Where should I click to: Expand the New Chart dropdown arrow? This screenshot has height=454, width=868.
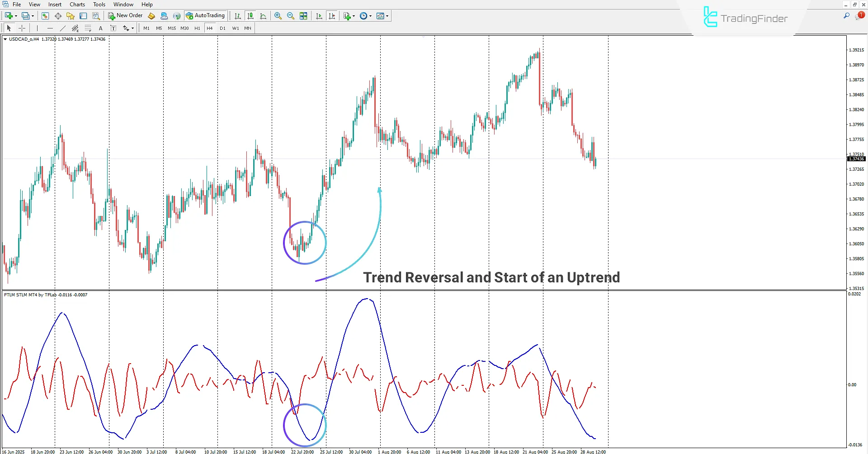tap(16, 16)
